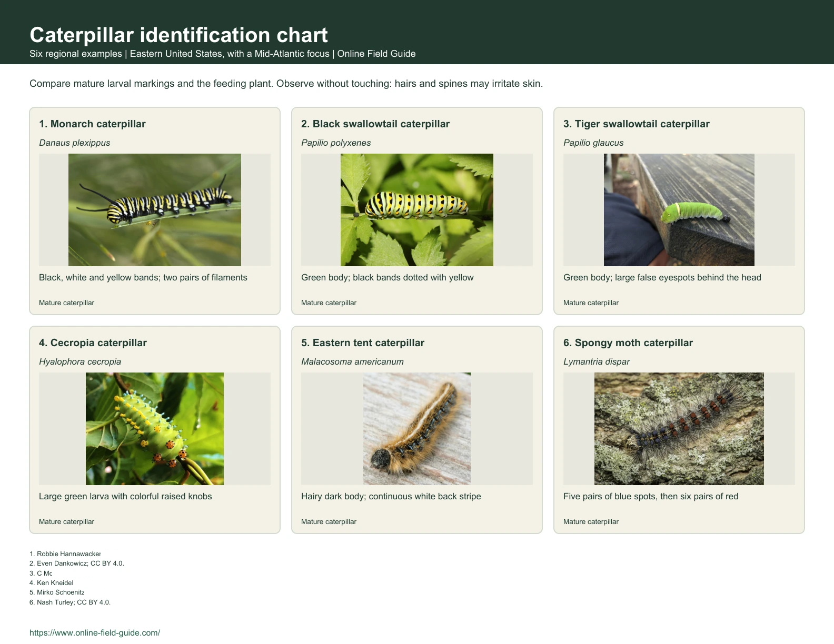Screen dimensions: 834x644
Task: Click the '5. Eastern tent caterpillar' heading
Action: (x=363, y=343)
